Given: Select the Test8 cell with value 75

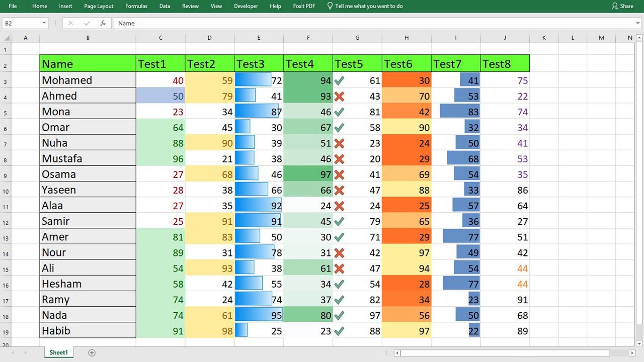Looking at the screenshot, I should [x=505, y=80].
